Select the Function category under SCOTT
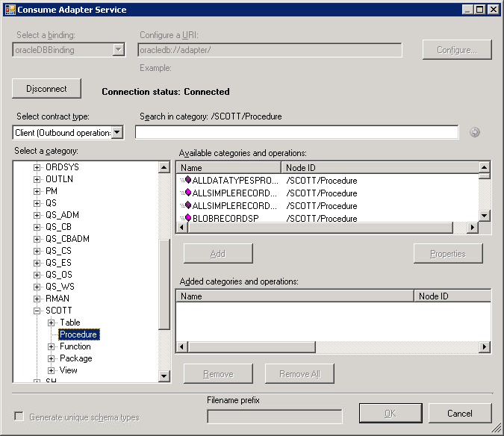 75,346
